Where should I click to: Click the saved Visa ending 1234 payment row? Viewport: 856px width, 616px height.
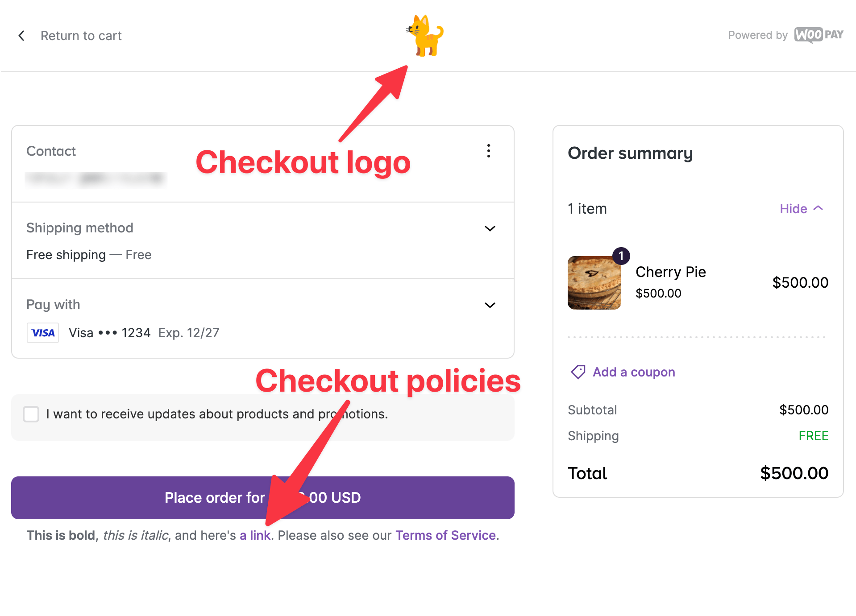(143, 332)
